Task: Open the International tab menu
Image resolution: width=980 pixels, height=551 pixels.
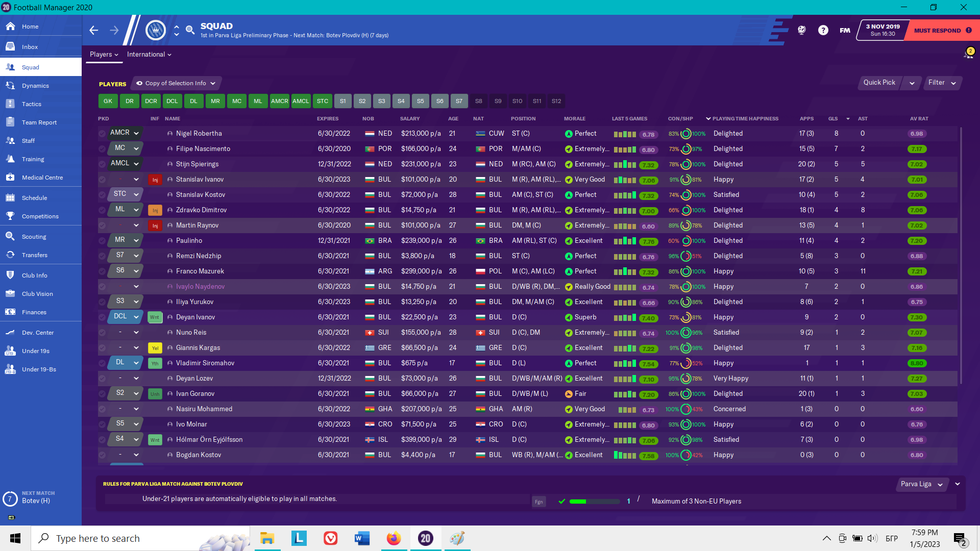Action: click(149, 55)
